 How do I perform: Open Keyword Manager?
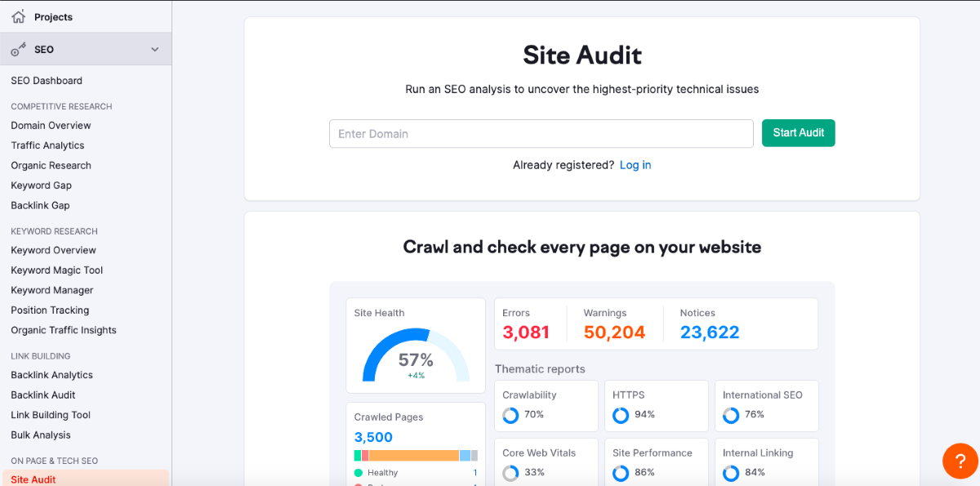[x=52, y=291]
